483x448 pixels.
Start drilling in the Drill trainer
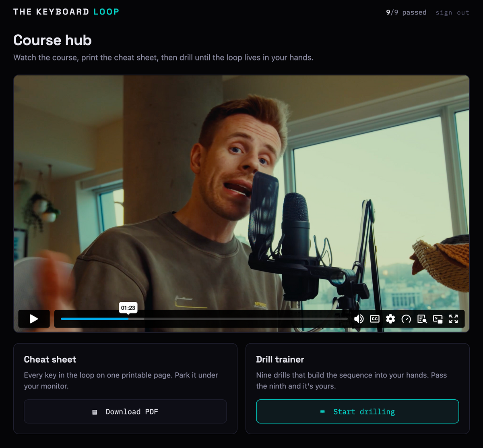[x=357, y=411]
